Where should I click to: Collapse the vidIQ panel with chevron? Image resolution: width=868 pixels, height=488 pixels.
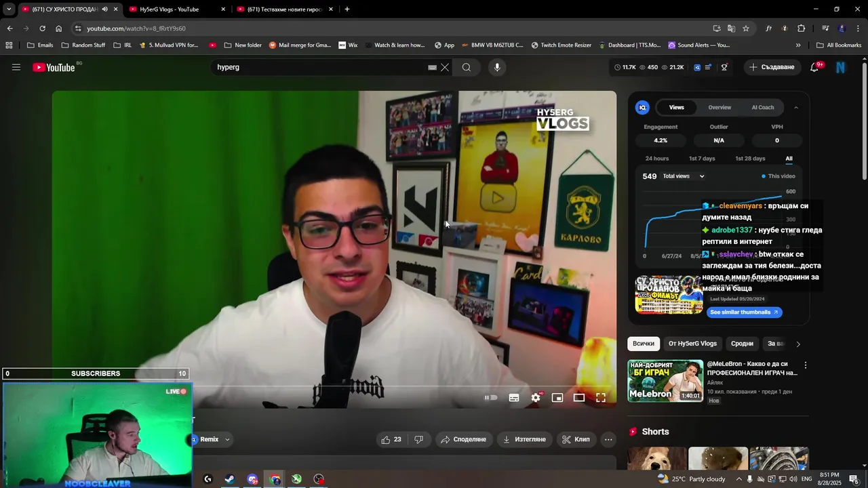click(x=796, y=107)
